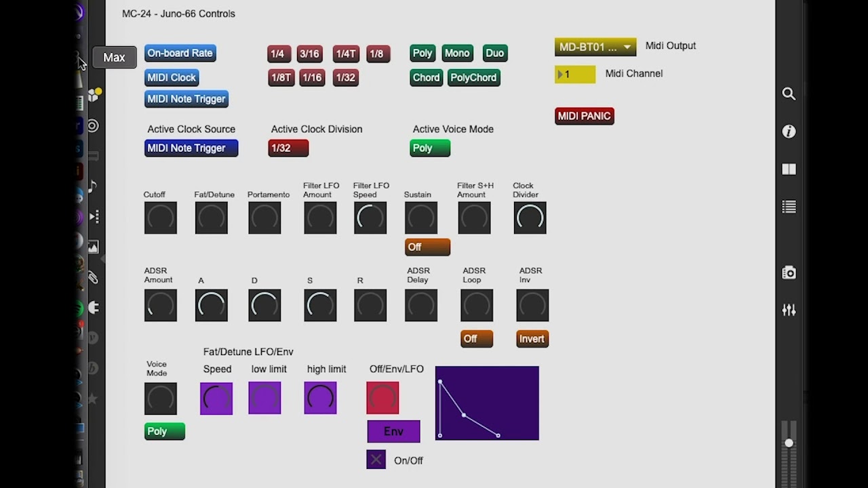868x488 pixels.
Task: Click the Clock Divider knob
Action: pos(530,218)
